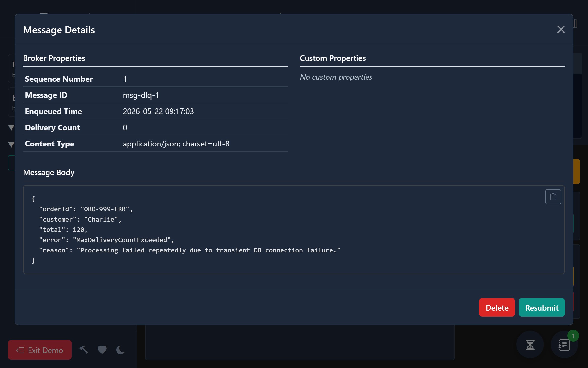Click Content Type value application/json; charset=utf-8

pos(176,144)
